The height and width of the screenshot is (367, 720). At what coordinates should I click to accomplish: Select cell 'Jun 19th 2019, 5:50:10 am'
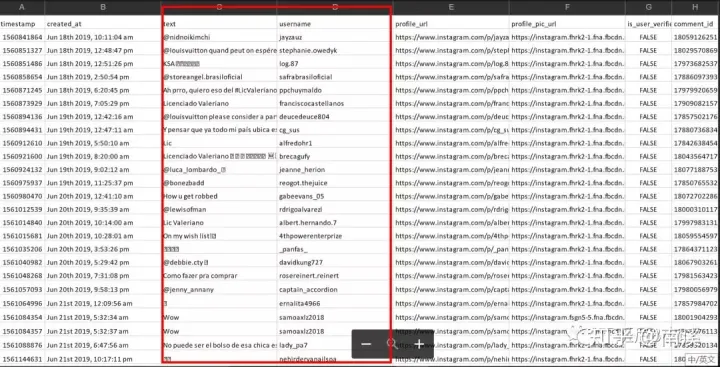[x=103, y=143]
